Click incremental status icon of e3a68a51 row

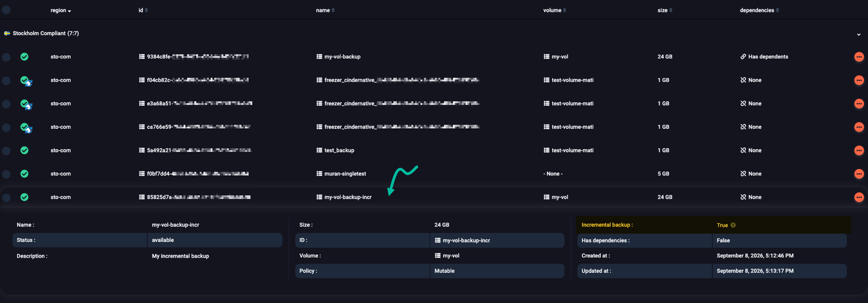[26, 104]
